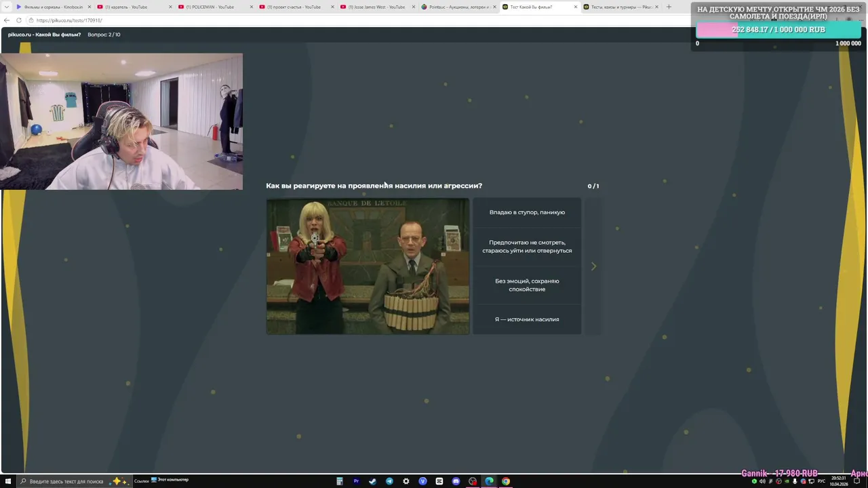Switch to Microsoft Edge in taskbar
Viewport: 868px width, 488px height.
coord(489,481)
